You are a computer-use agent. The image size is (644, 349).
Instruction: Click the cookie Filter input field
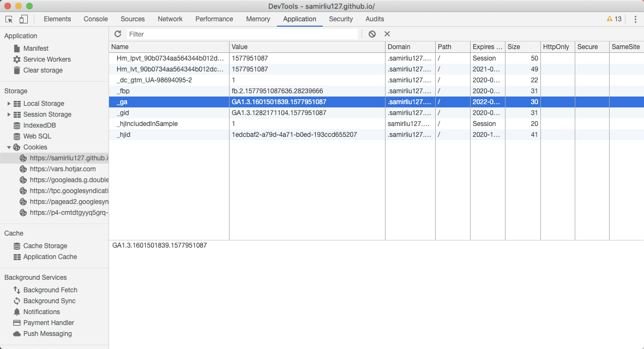coord(242,34)
